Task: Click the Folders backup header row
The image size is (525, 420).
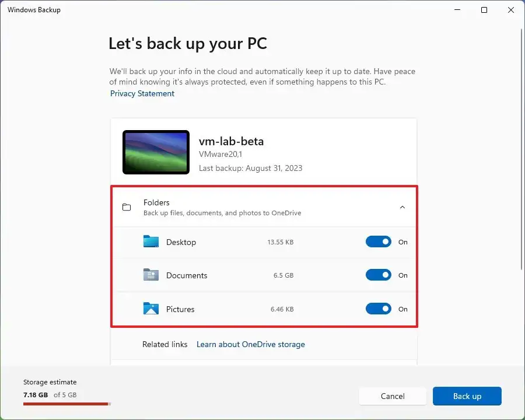Action: tap(264, 206)
